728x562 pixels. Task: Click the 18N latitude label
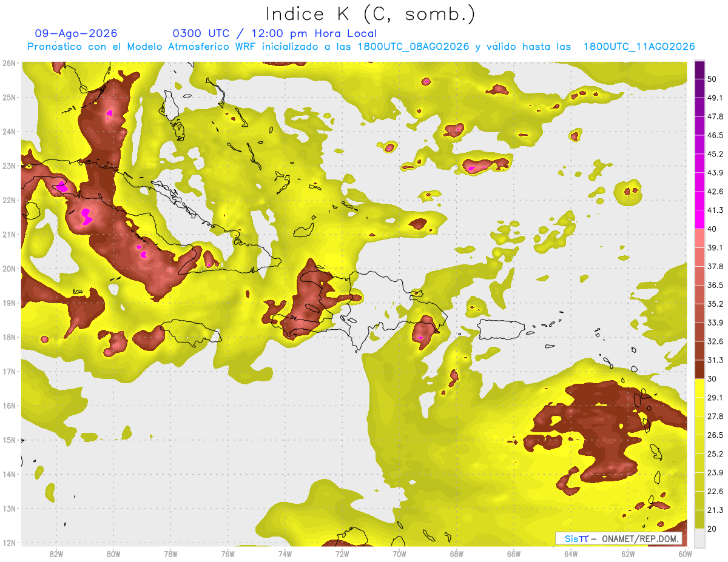point(8,337)
